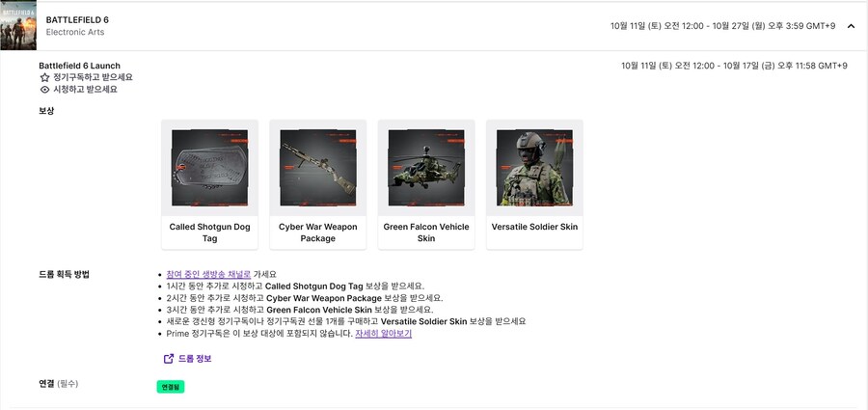This screenshot has height=410, width=868.
Task: Collapse the BATTLEFIELD 6 drops section chevron
Action: click(x=851, y=26)
